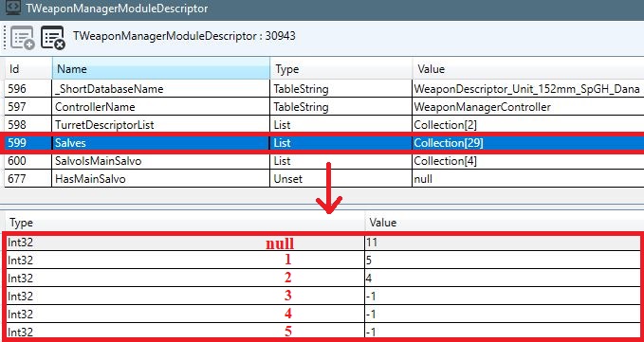Viewport: 644px width, 342px height.
Task: Click the Int32 cell beside value 4
Action: tap(185, 278)
